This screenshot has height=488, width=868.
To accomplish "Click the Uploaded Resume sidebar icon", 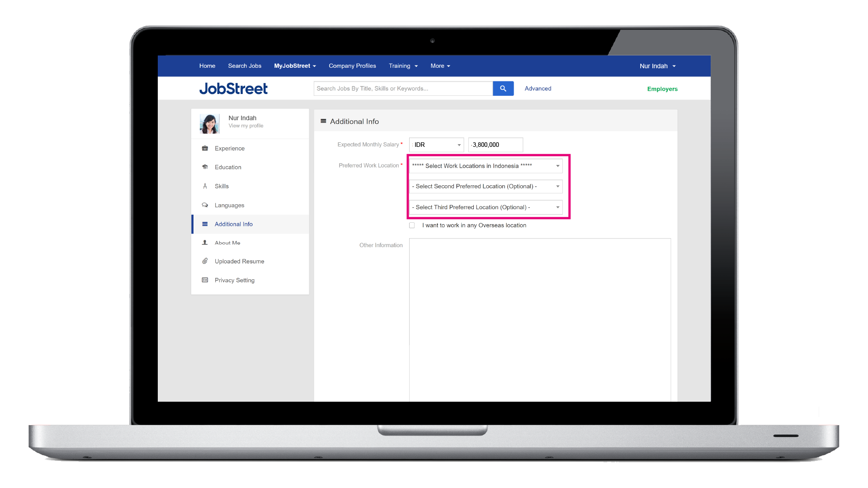I will tap(206, 261).
